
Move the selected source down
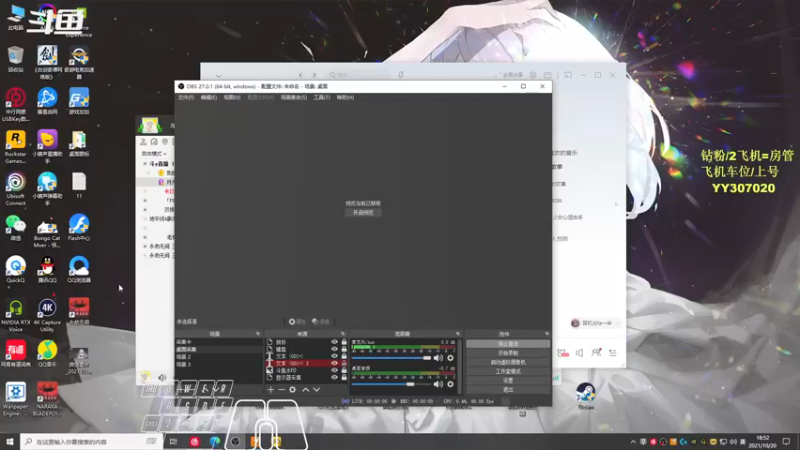tap(317, 390)
